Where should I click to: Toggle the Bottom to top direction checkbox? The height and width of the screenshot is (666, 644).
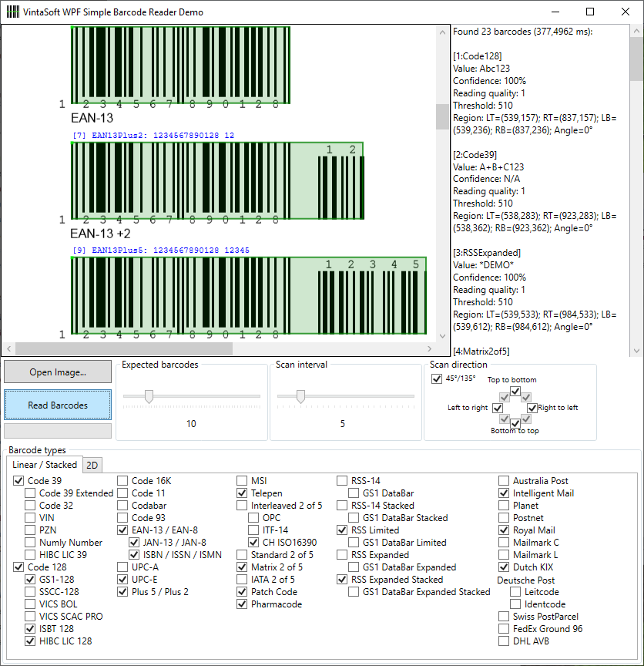tap(515, 423)
